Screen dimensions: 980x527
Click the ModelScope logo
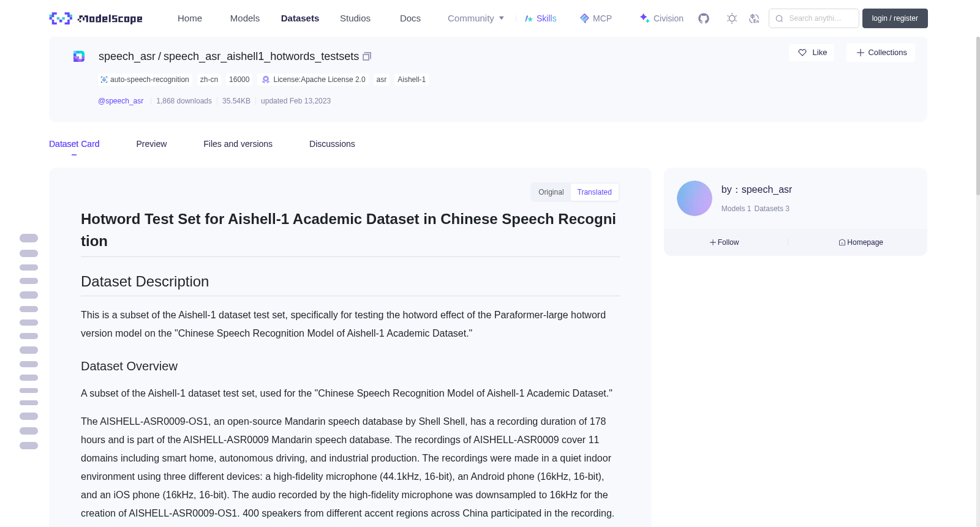pos(96,18)
